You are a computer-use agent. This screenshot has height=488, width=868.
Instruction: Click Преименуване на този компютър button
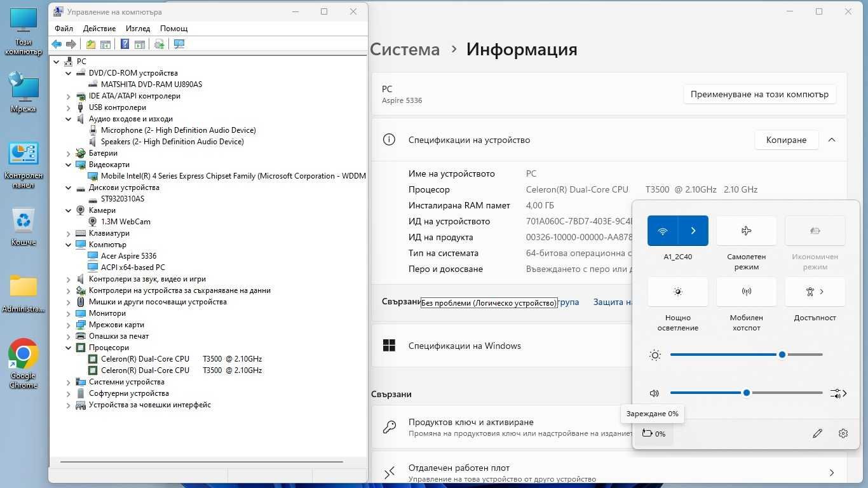(x=759, y=94)
